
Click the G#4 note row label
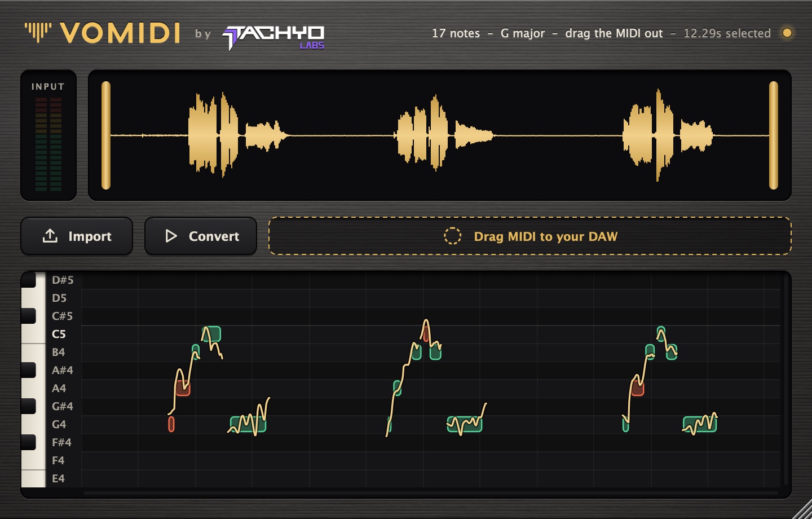click(x=62, y=406)
